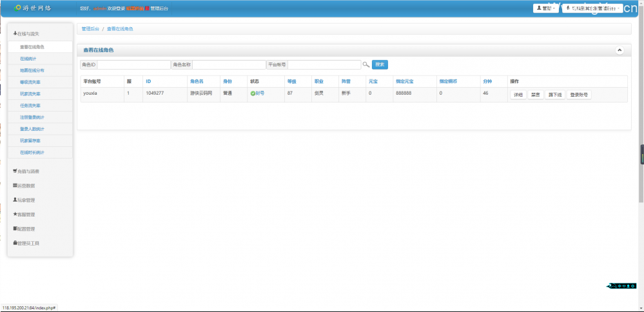Image resolution: width=644 pixels, height=312 pixels.
Task: Expand the 管理员工具 sidebar section
Action: [x=26, y=243]
